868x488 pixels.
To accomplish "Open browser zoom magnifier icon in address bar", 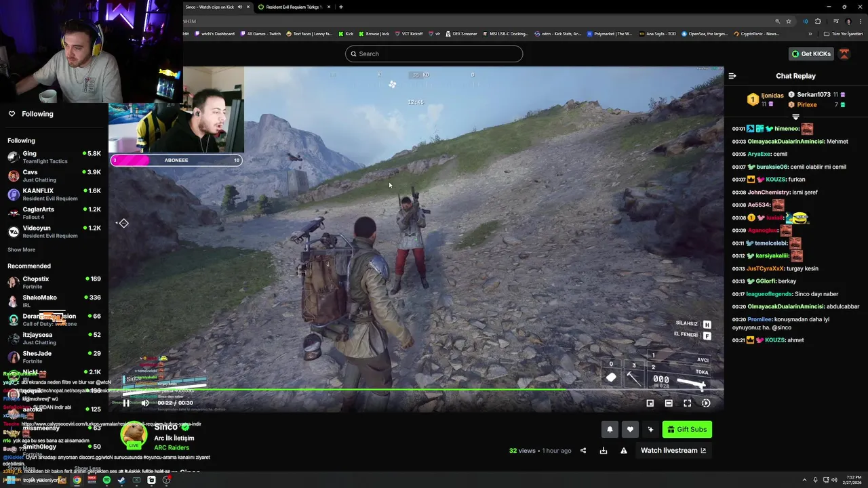I will [778, 21].
